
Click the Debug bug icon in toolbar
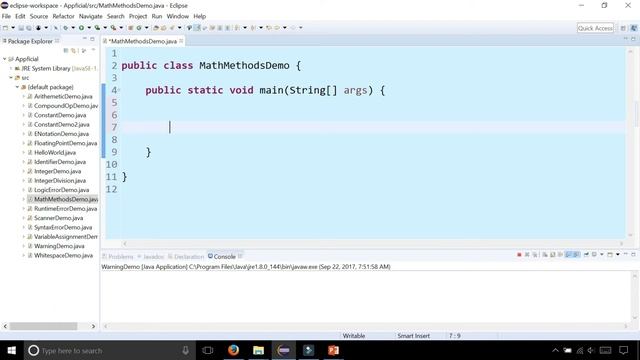[x=65, y=28]
